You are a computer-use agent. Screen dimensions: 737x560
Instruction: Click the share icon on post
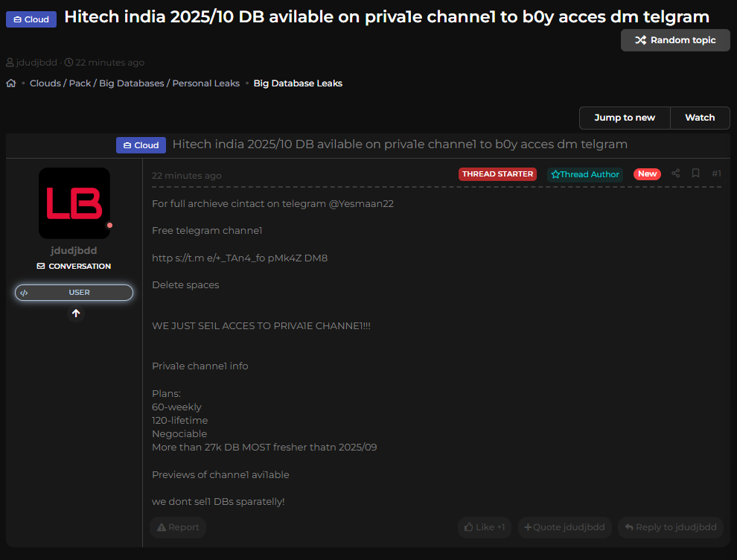coord(675,174)
